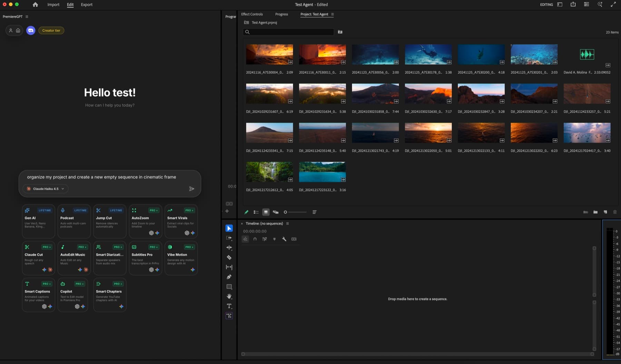Open the AutoEdit Music card
The height and width of the screenshot is (364, 621).
tap(74, 258)
